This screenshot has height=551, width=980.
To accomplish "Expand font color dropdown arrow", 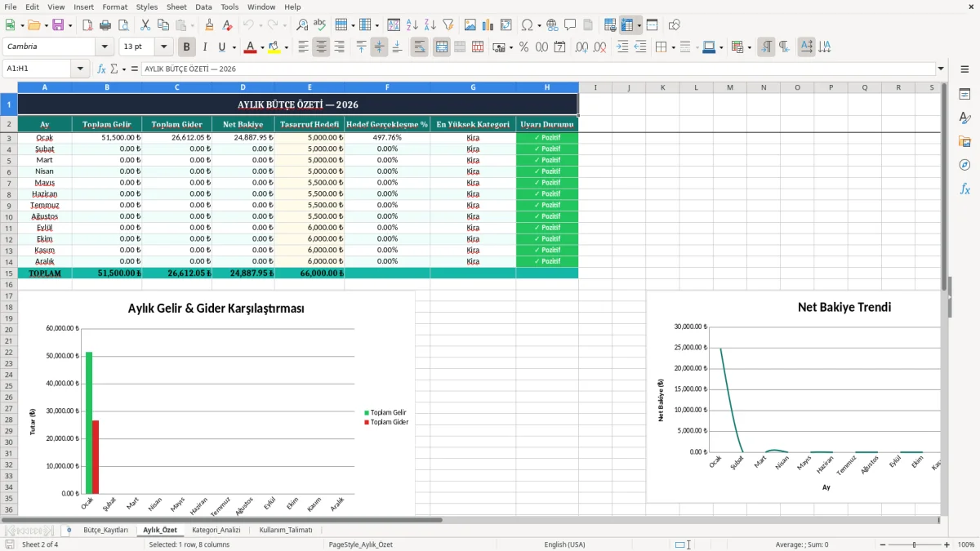I will click(x=262, y=47).
